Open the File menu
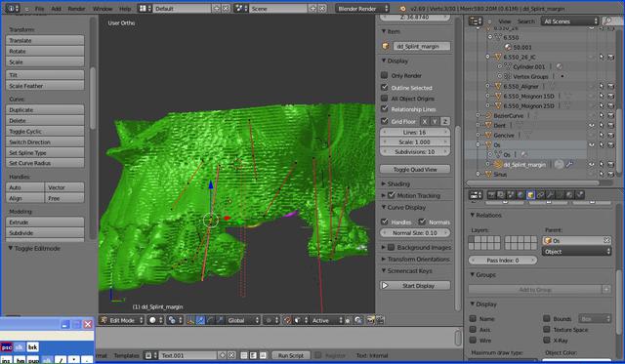The image size is (625, 364). (x=39, y=9)
